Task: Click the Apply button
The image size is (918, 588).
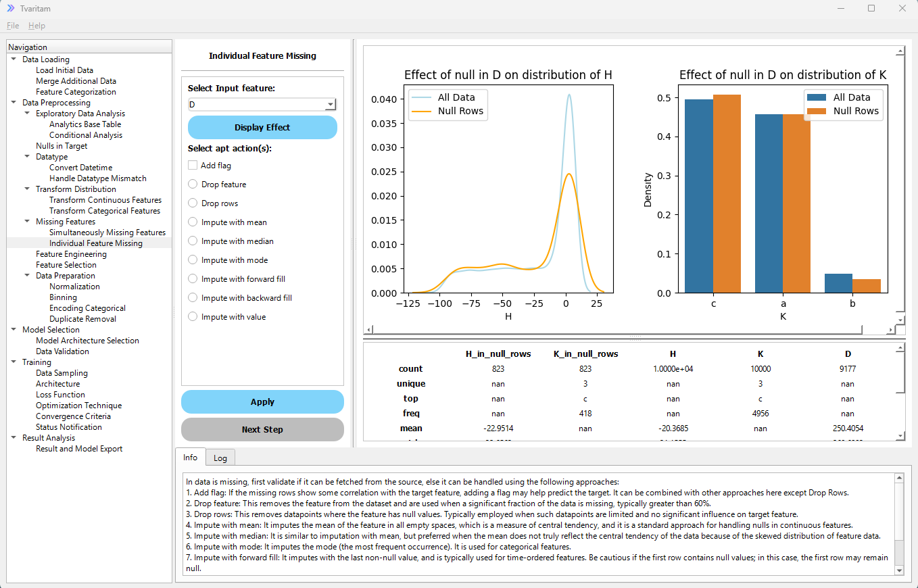Action: (262, 401)
